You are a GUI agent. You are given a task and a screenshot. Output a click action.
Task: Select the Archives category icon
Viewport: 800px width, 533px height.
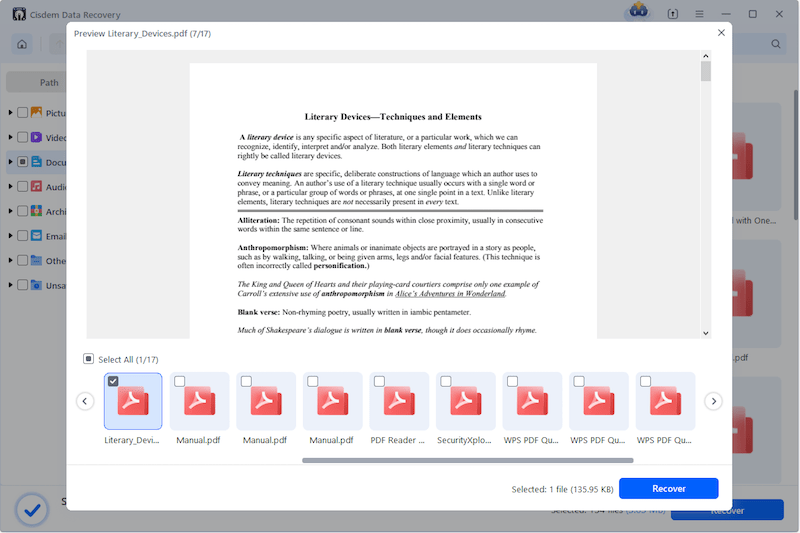point(36,211)
